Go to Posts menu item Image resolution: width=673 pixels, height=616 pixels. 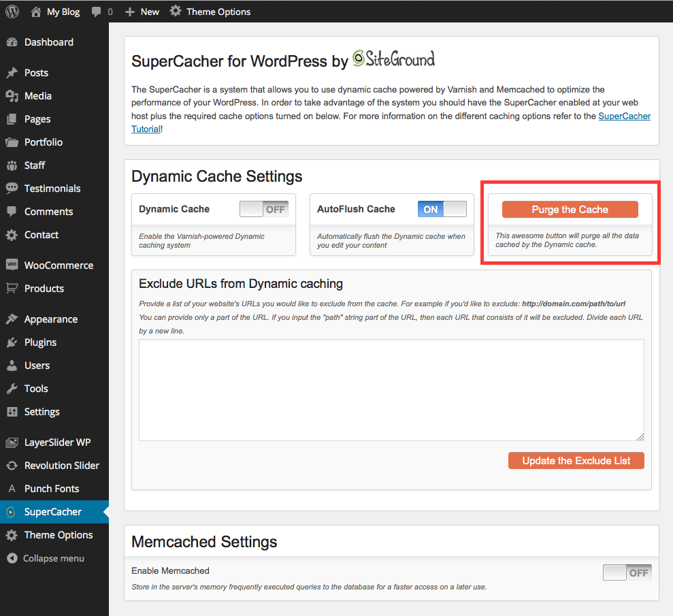(36, 73)
